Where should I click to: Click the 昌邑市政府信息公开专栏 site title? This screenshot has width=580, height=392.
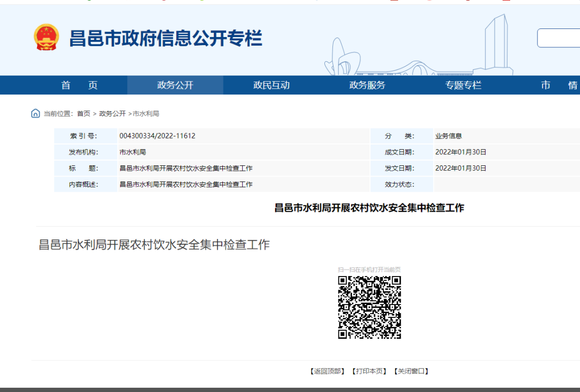[165, 39]
